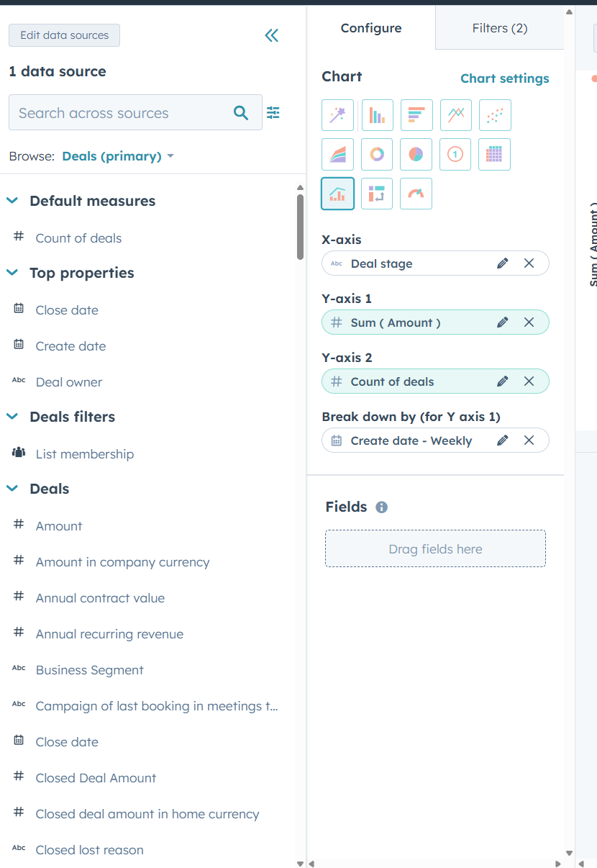
Task: Collapse the Default measures section
Action: (12, 201)
